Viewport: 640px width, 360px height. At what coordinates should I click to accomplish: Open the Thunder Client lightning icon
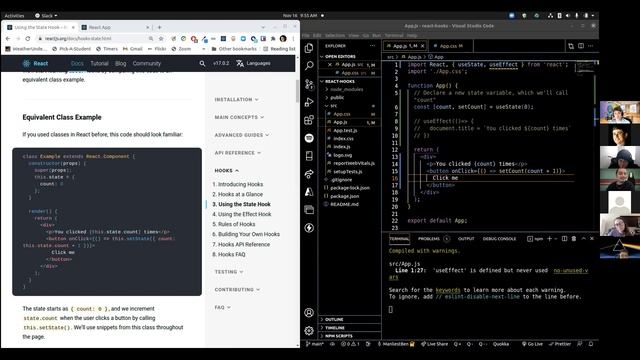(309, 228)
